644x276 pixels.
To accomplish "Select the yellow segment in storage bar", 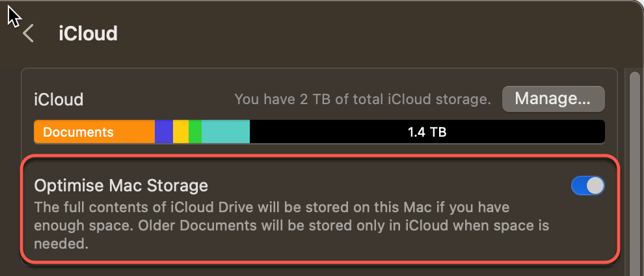I will [181, 132].
